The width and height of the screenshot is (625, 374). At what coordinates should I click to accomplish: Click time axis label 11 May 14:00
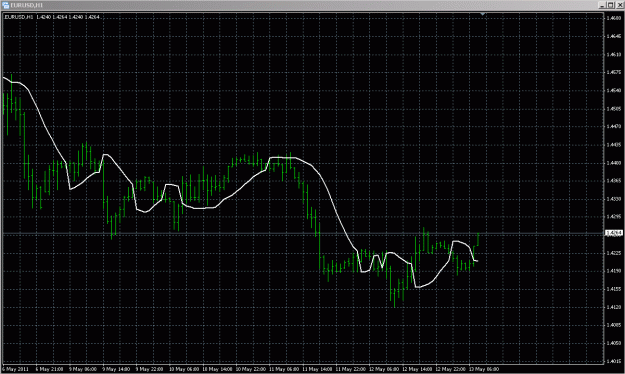(317, 369)
